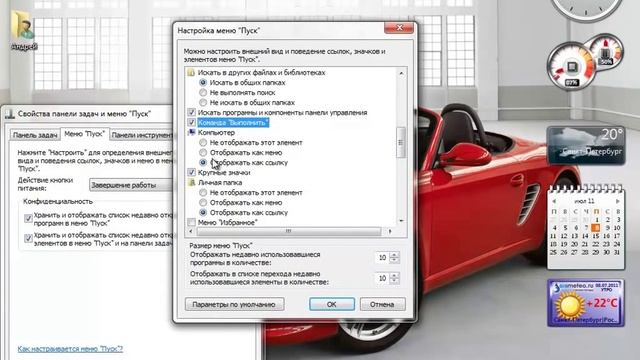Viewport: 640px width, 360px height.
Task: Select 'Отображать как ссылку' under Личная папка
Action: (x=203, y=212)
